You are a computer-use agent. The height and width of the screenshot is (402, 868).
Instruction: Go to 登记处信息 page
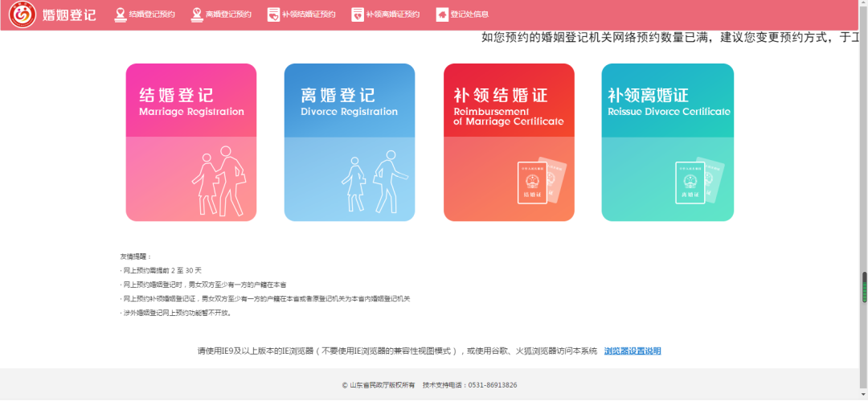(x=469, y=14)
